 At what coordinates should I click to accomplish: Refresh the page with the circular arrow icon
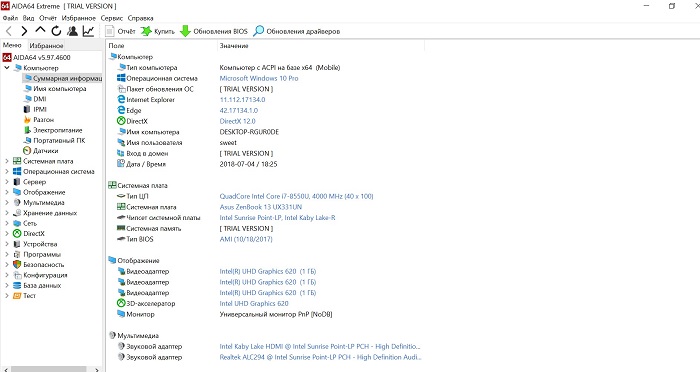tap(56, 31)
